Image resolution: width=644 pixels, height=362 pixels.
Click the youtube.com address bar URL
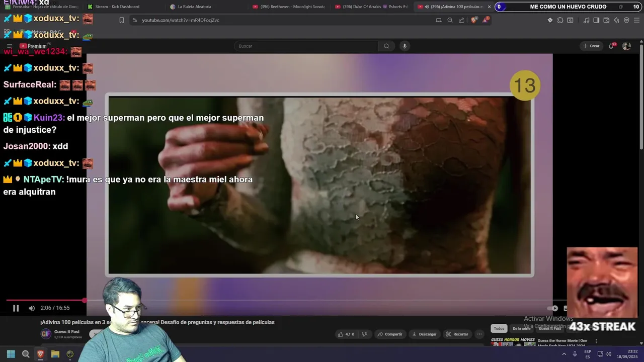tap(180, 20)
